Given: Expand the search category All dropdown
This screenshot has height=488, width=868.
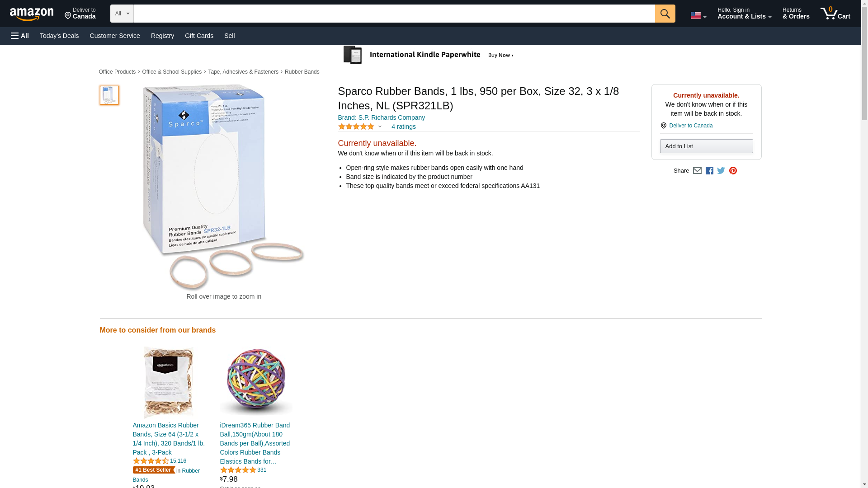Looking at the screenshot, I should point(122,14).
